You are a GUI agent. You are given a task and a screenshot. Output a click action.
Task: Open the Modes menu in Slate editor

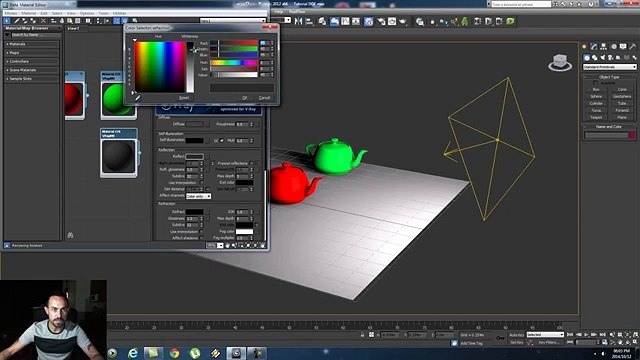point(11,13)
